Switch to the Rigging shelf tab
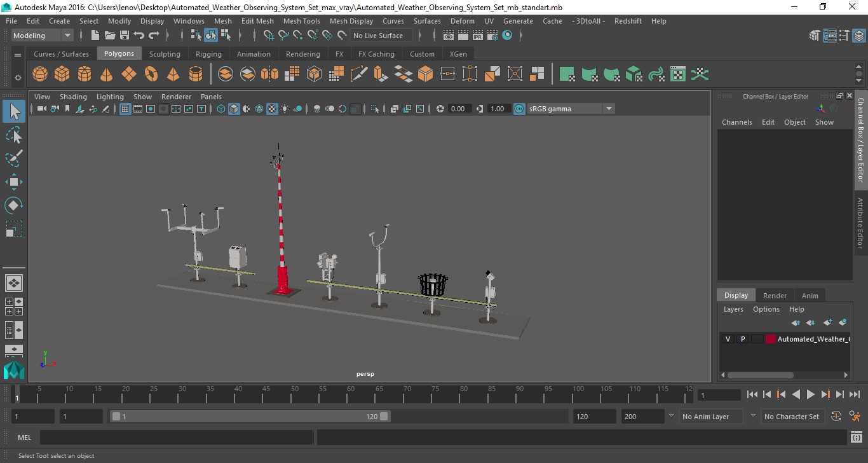Image resolution: width=868 pixels, height=463 pixels. coord(208,54)
